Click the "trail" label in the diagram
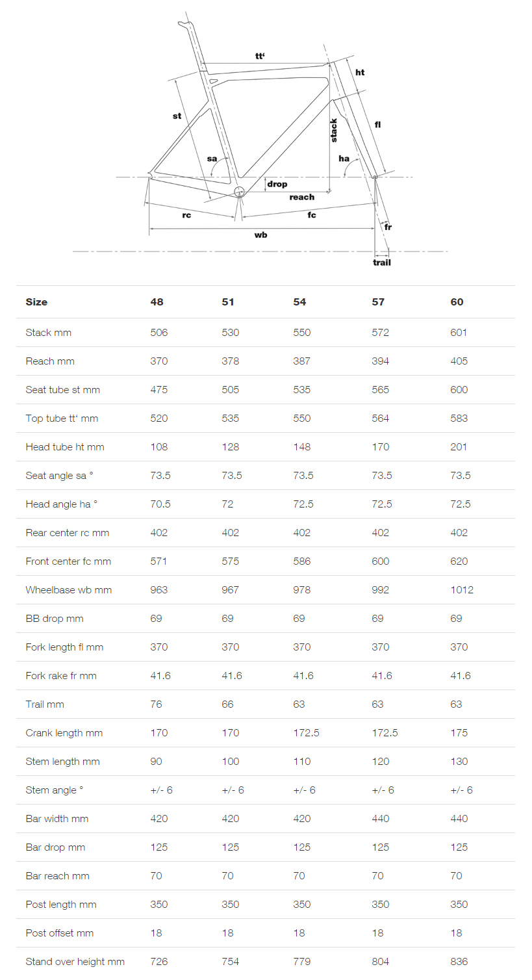 point(382,263)
